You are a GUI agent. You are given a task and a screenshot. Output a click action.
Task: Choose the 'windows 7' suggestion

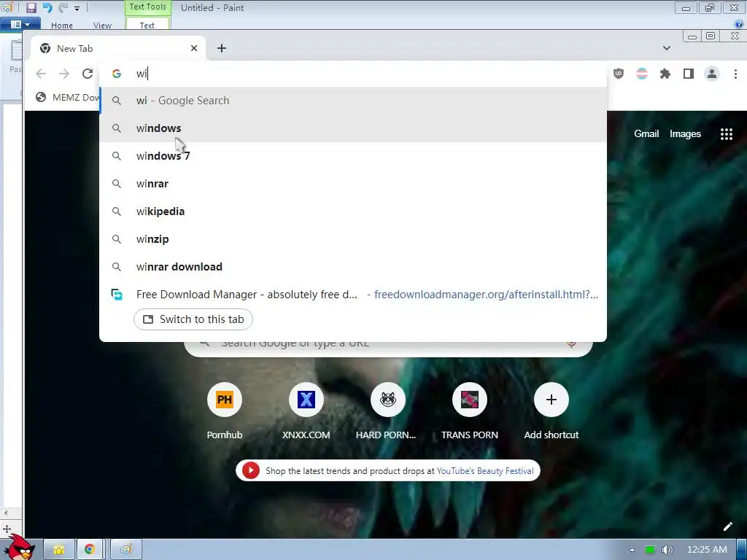[x=353, y=156]
